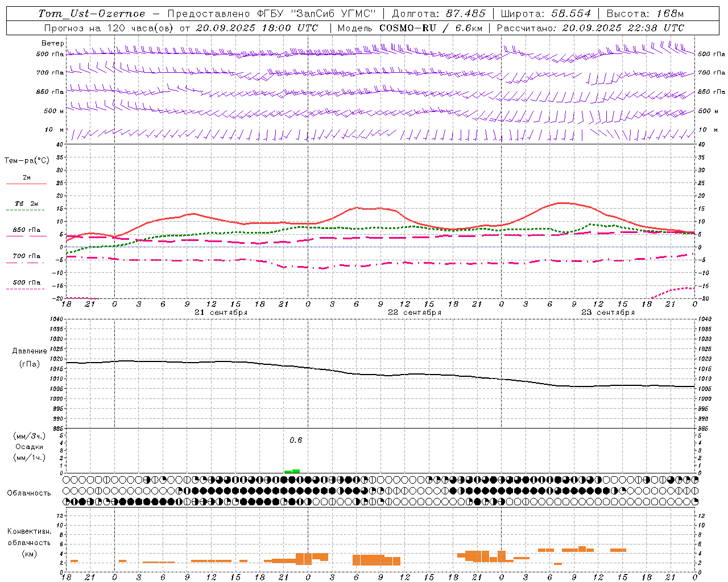The width and height of the screenshot is (728, 582).
Task: Click the date label 21 сентября
Action: pyautogui.click(x=221, y=313)
